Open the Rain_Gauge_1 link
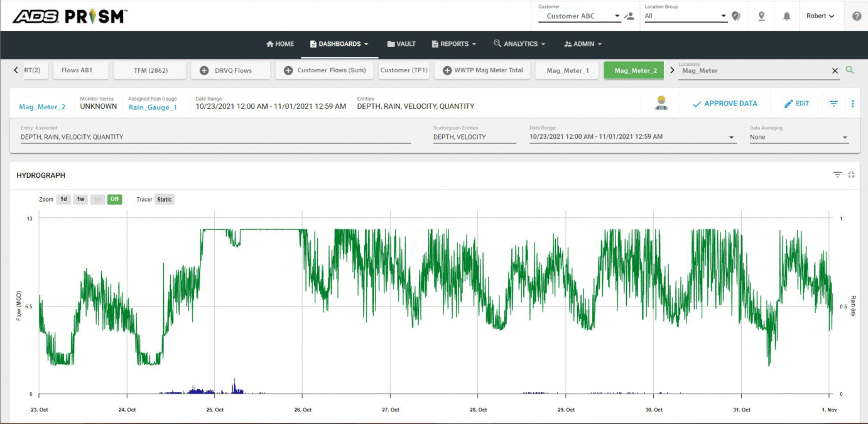 coord(153,107)
